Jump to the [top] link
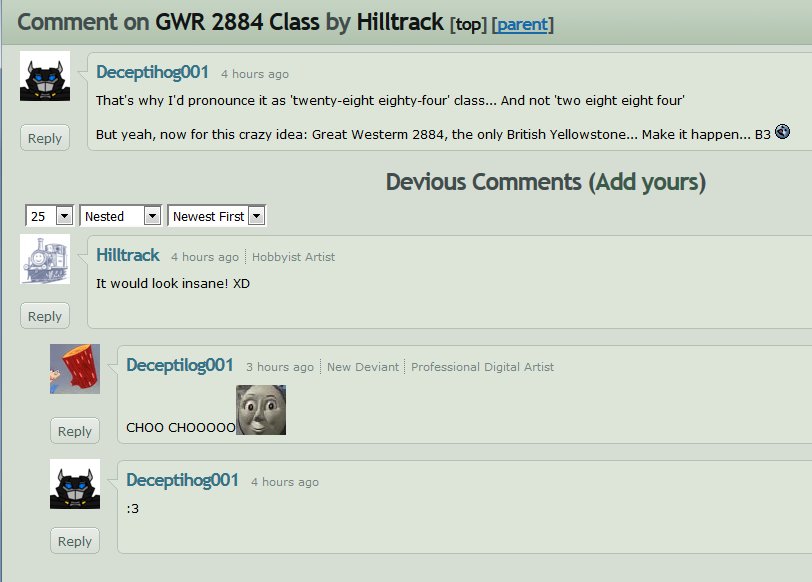The height and width of the screenshot is (582, 812). point(468,24)
